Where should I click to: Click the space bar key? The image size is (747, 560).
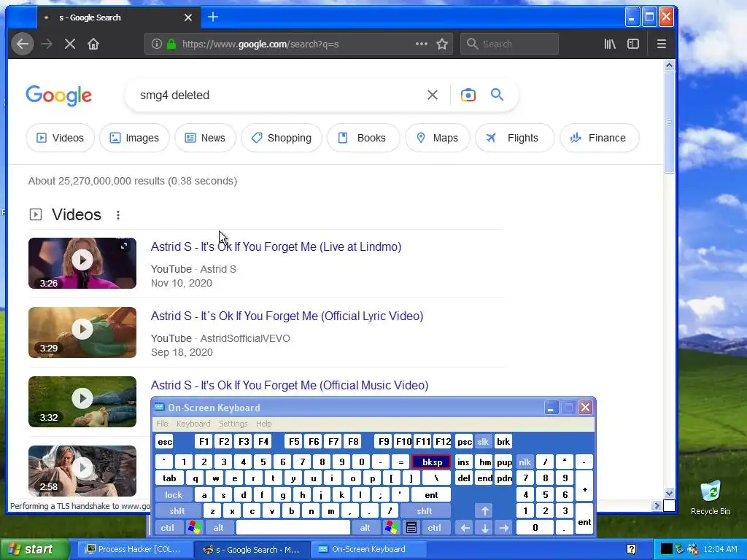[x=293, y=528]
